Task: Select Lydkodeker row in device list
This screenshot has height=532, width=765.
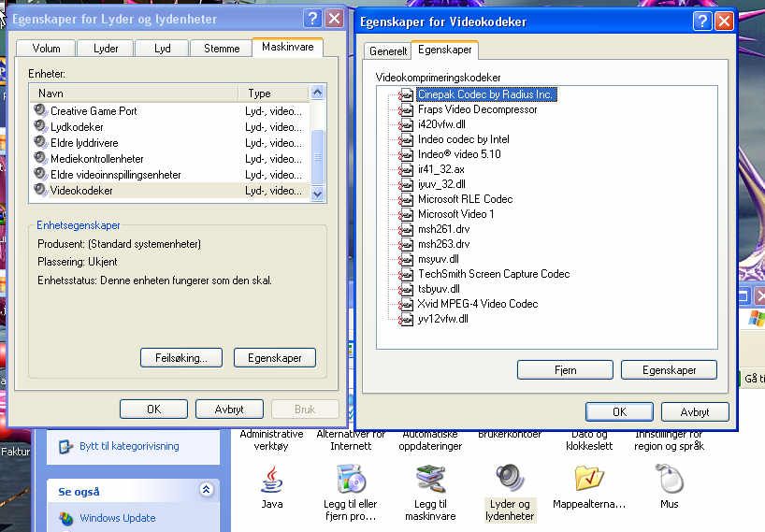Action: tap(169, 127)
